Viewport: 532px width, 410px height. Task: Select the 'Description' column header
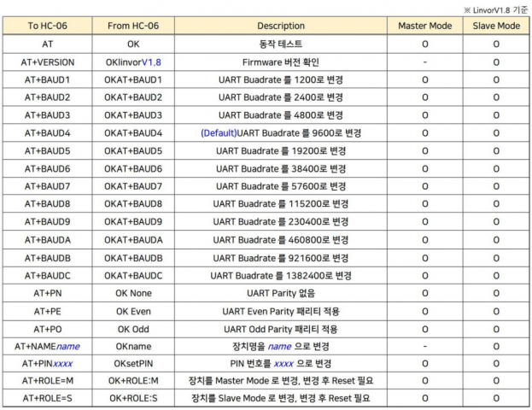point(281,26)
